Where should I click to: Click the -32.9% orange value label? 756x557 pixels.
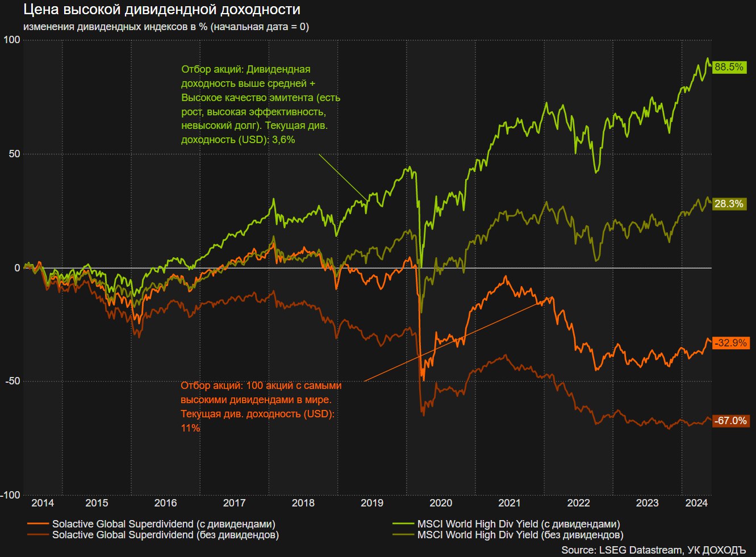tap(730, 343)
